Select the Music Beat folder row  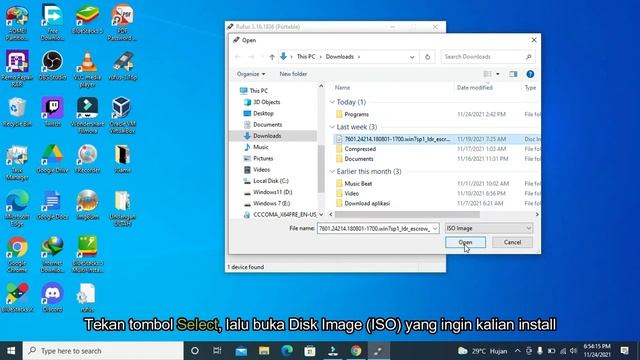click(x=437, y=184)
